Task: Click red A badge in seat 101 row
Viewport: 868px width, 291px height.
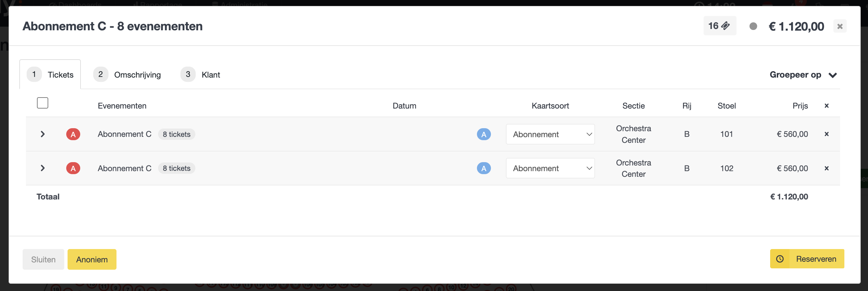Action: pyautogui.click(x=73, y=134)
